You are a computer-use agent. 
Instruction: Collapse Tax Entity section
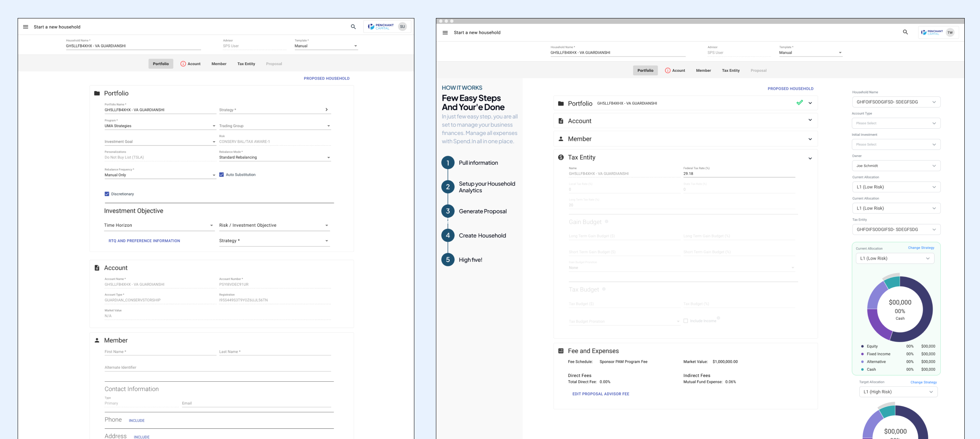pyautogui.click(x=810, y=158)
